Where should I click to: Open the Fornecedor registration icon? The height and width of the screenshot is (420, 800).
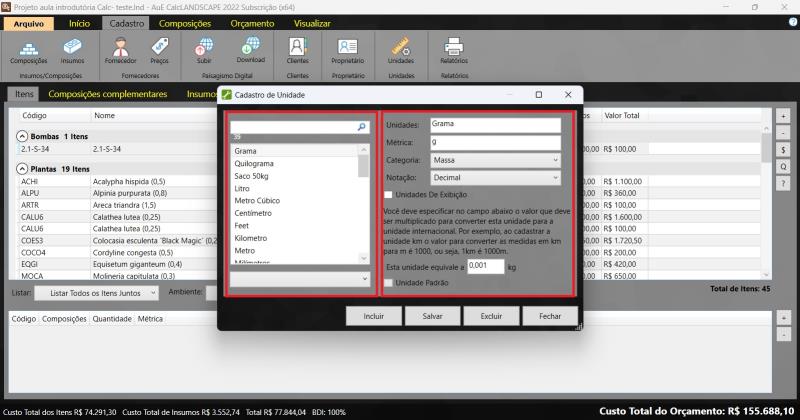[x=120, y=52]
